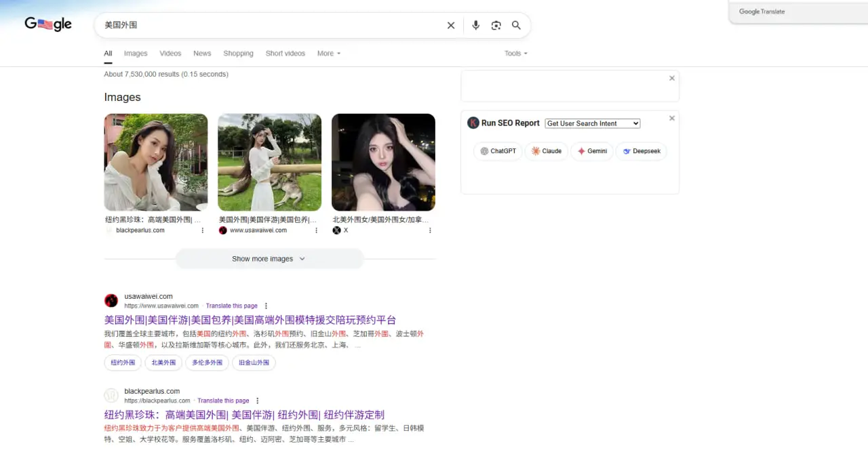Open more options next to usawaiwei Translate link
Viewport: 868px width, 452px height.
pyautogui.click(x=266, y=306)
